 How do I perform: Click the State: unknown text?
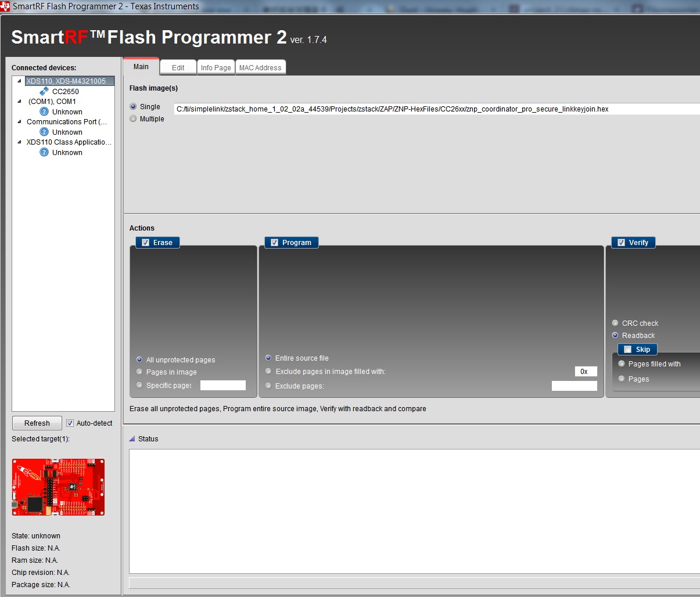tap(36, 536)
